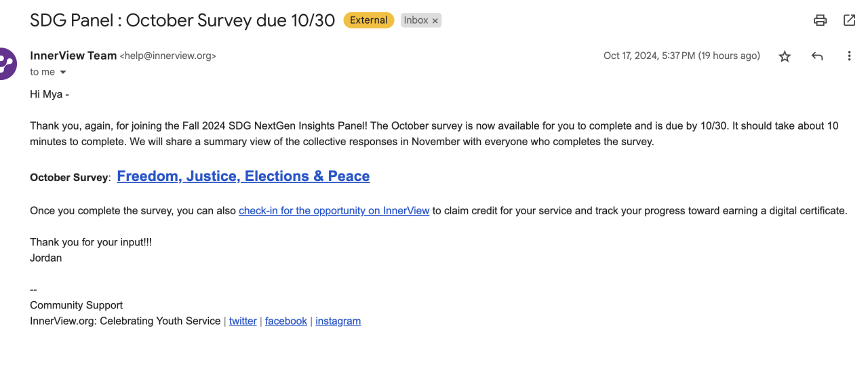Print this email with the printer icon
Image resolution: width=868 pixels, height=375 pixels.
[x=820, y=20]
